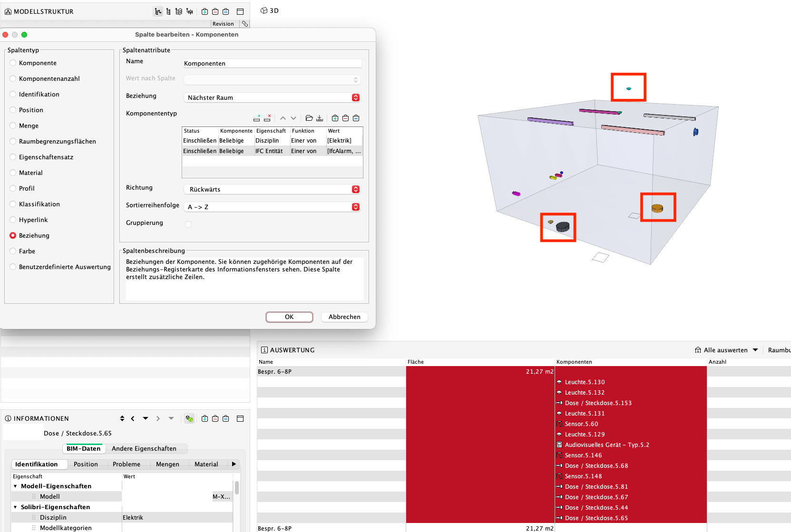This screenshot has width=791, height=532.
Task: Switch to the Andere Eigenschaften tab
Action: pos(144,448)
